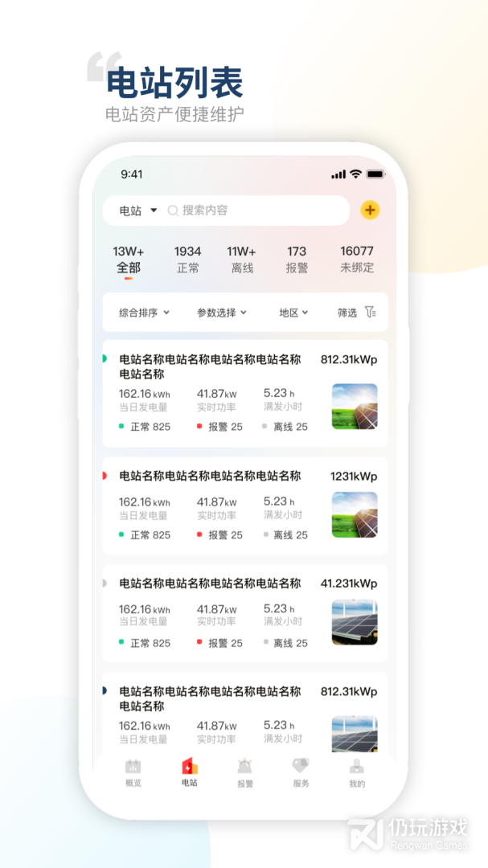Open the 报警 alarm tab icon
488x868 pixels.
pyautogui.click(x=244, y=767)
